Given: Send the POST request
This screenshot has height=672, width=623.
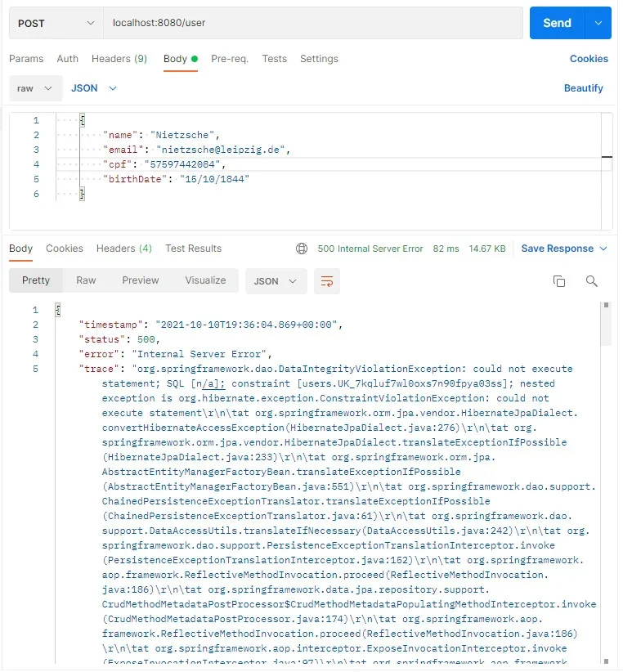Looking at the screenshot, I should [557, 23].
